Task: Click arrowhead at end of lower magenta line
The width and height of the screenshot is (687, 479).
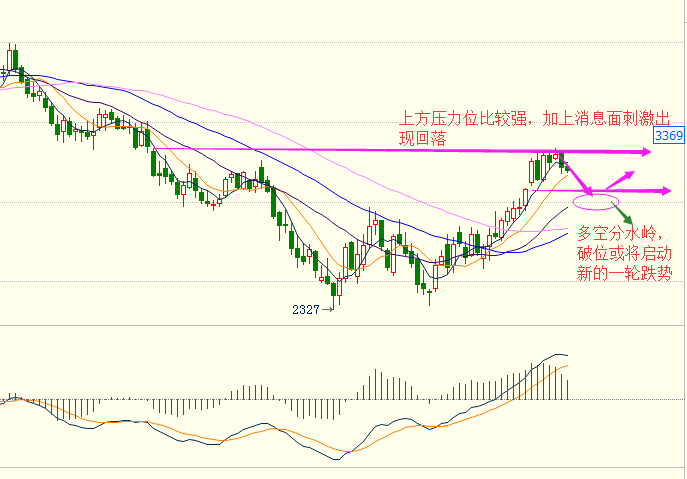Action: click(x=666, y=190)
